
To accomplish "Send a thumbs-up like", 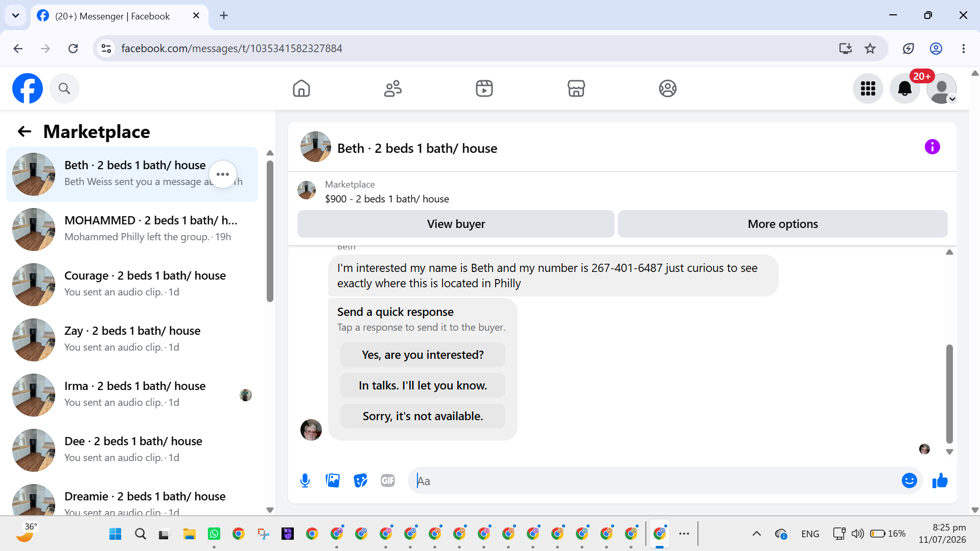I will pos(940,480).
